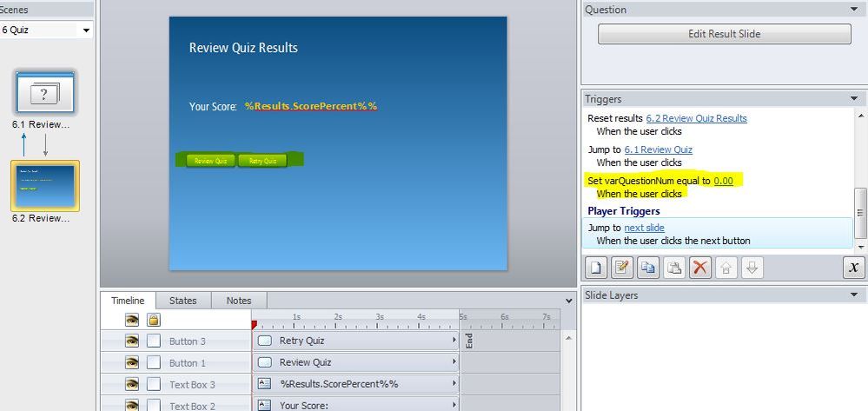
Task: Delete selected trigger with red X
Action: coord(699,268)
